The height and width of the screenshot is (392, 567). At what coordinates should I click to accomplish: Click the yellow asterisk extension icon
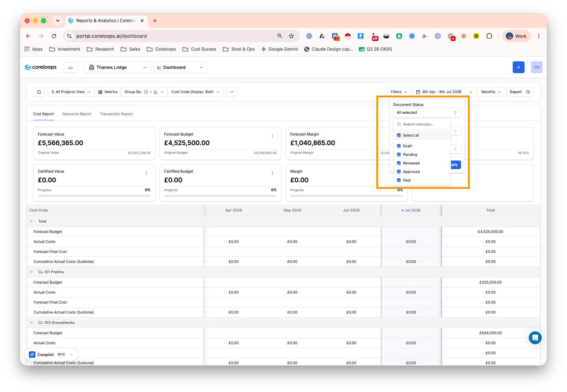click(476, 36)
